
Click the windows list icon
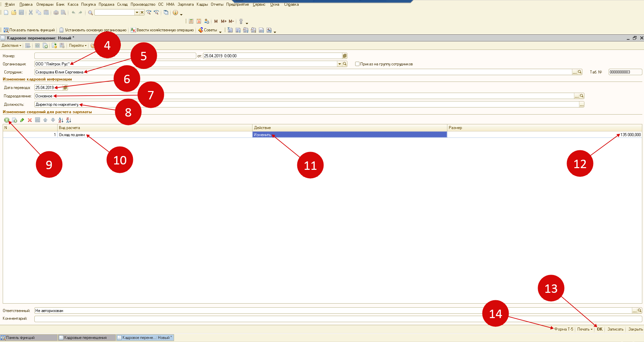pos(166,12)
